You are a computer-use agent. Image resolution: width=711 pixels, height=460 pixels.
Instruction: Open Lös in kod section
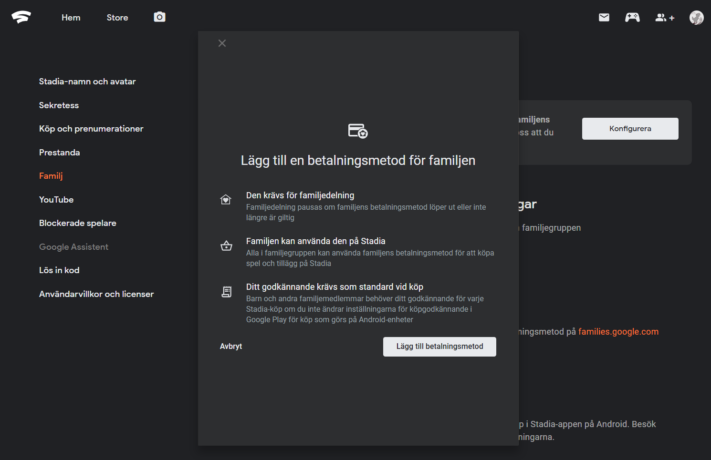(x=59, y=270)
